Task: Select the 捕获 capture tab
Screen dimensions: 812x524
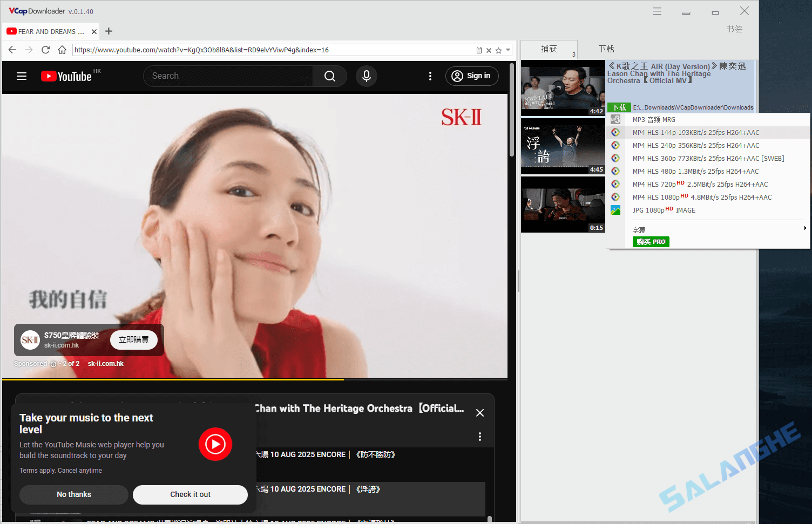Action: point(549,49)
